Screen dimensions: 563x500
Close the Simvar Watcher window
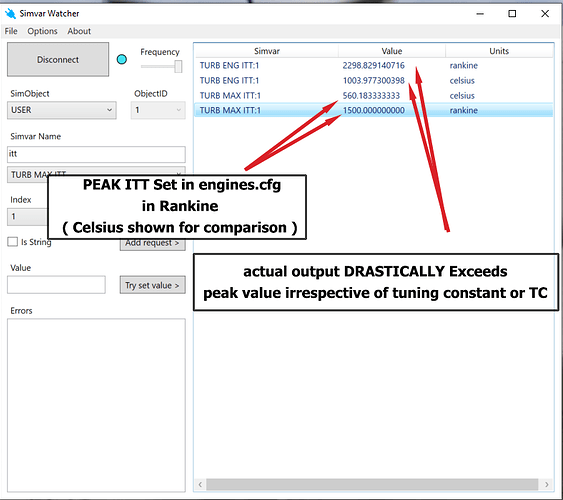545,14
